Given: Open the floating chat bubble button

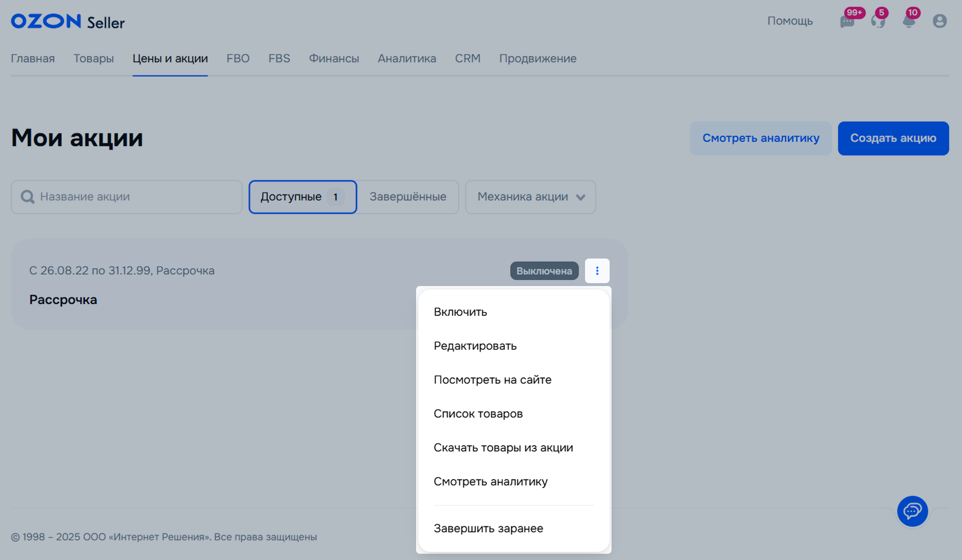Looking at the screenshot, I should (x=912, y=511).
